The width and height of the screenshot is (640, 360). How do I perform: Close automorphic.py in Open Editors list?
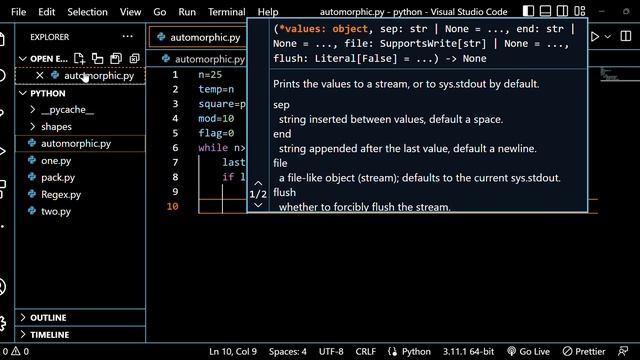click(40, 76)
